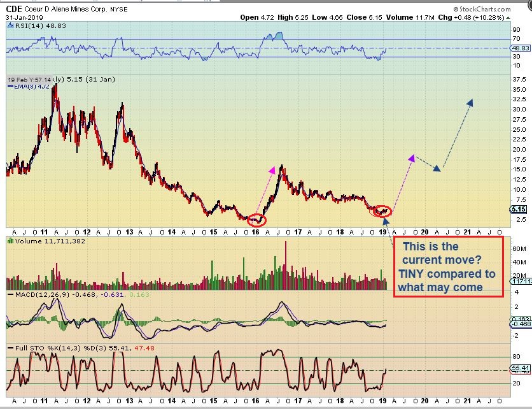Click the Volume 11.7M value in the header
The height and width of the screenshot is (409, 532).
point(410,17)
